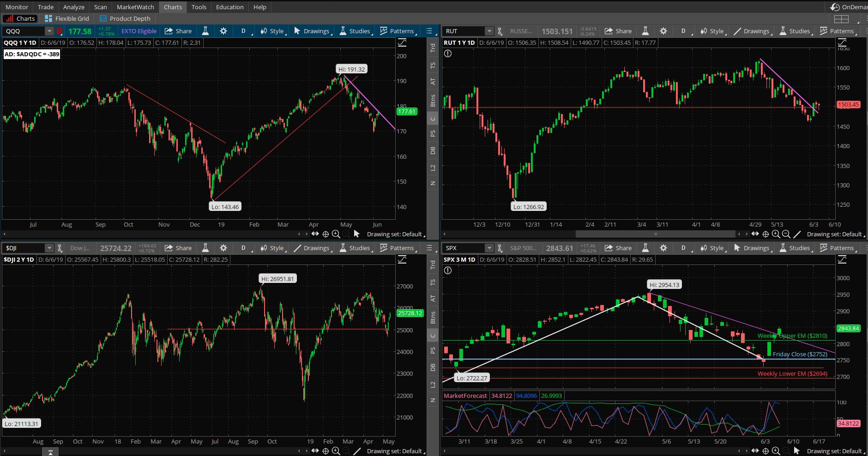Open the flask icon in RUT chart toolbar
The width and height of the screenshot is (868, 456).
(x=645, y=31)
